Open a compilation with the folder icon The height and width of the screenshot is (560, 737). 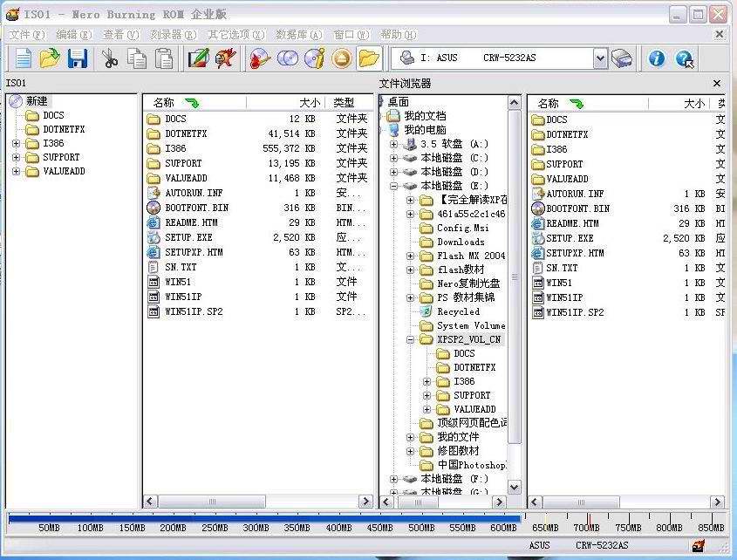pos(50,58)
